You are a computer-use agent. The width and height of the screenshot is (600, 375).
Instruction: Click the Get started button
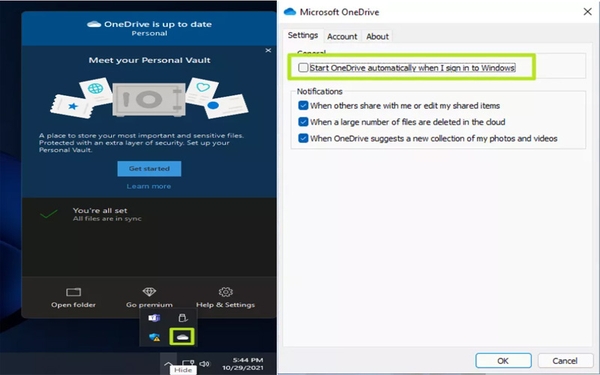(149, 168)
